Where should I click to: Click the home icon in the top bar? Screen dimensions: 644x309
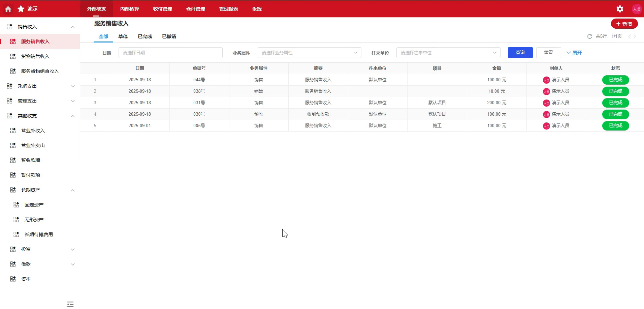pyautogui.click(x=8, y=9)
